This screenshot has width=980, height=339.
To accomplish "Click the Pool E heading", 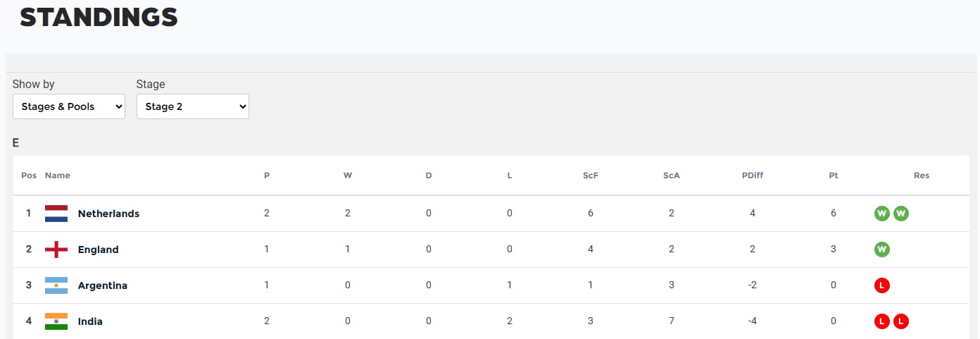I will (x=15, y=143).
